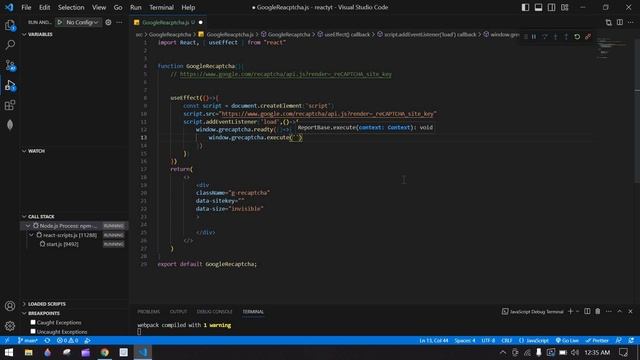Open terminal panel more actions ellipsis
The width and height of the screenshot is (640, 360).
tap(609, 311)
